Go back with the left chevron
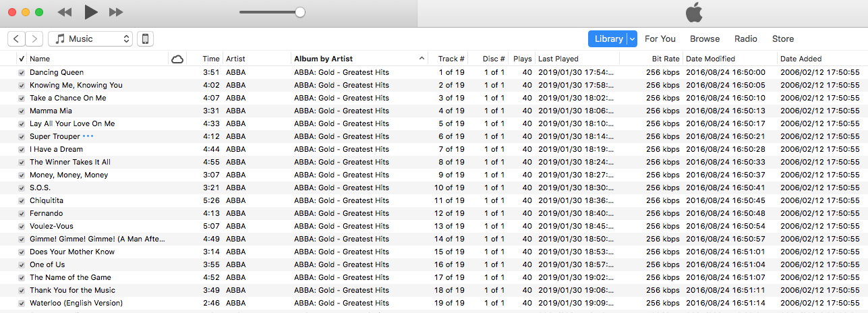The image size is (868, 313). coord(16,39)
